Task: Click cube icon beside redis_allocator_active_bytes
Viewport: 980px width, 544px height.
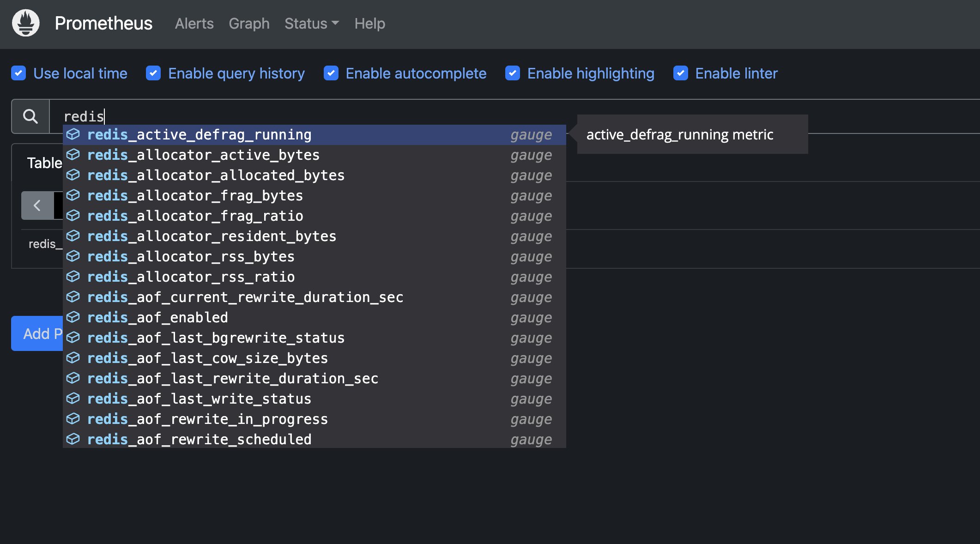Action: click(x=73, y=155)
